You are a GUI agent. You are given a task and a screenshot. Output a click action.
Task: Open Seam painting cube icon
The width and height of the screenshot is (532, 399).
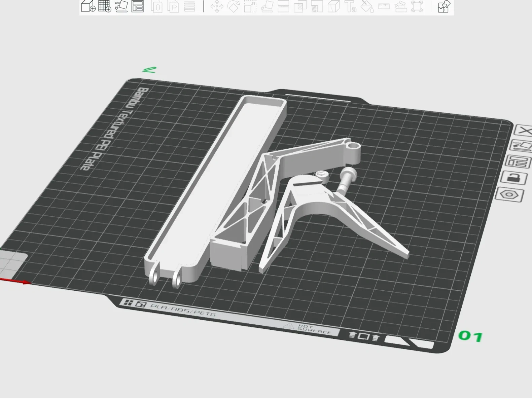(x=333, y=6)
